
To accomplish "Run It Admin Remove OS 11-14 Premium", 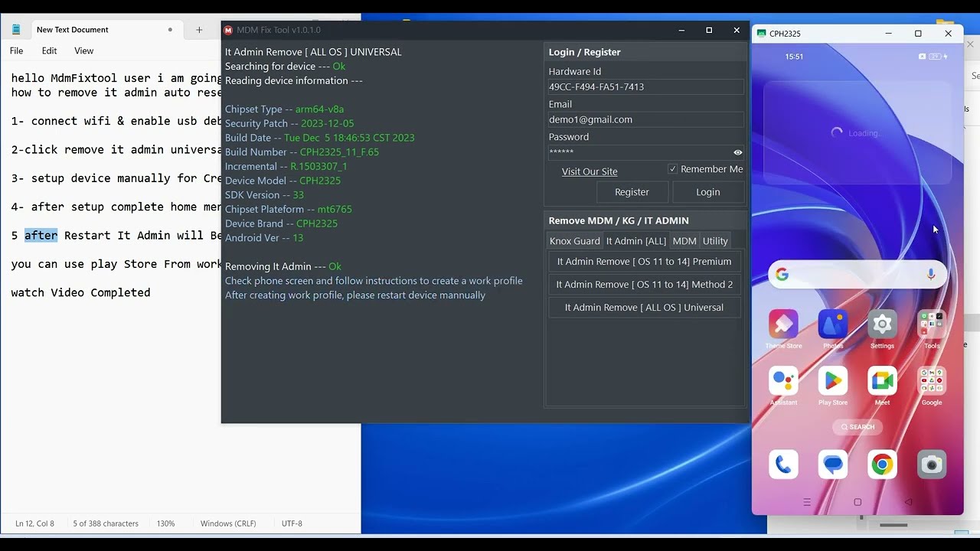I will coord(644,262).
